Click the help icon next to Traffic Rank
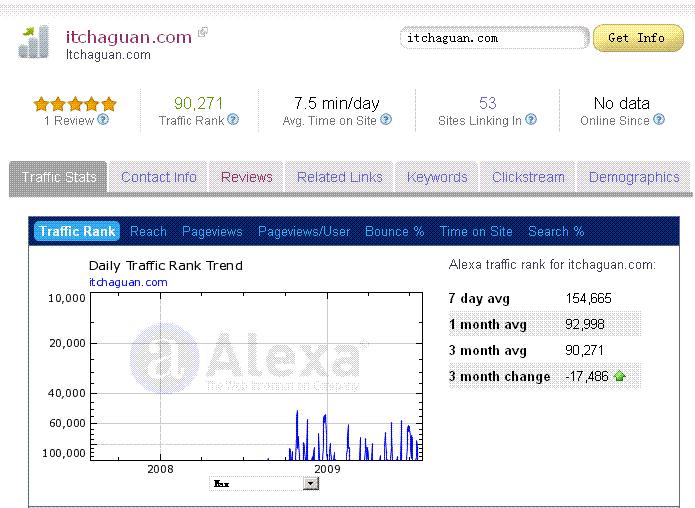Screen dimensions: 695x508 pyautogui.click(x=233, y=120)
